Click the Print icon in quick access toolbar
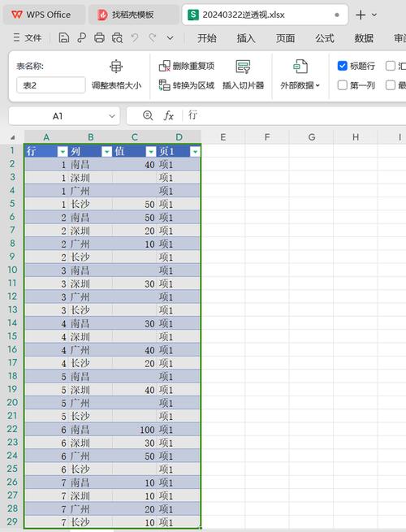Screen dimensions: 406x532 99,37
